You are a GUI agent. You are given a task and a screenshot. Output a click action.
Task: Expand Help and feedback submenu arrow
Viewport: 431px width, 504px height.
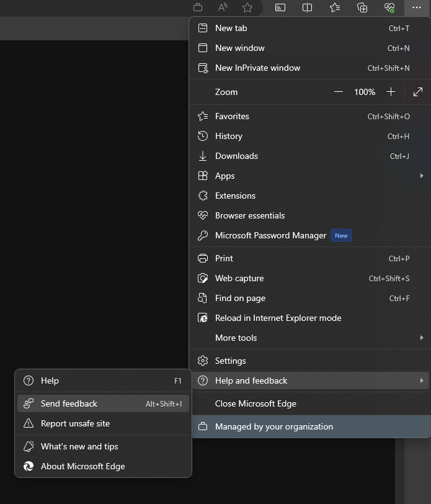422,380
